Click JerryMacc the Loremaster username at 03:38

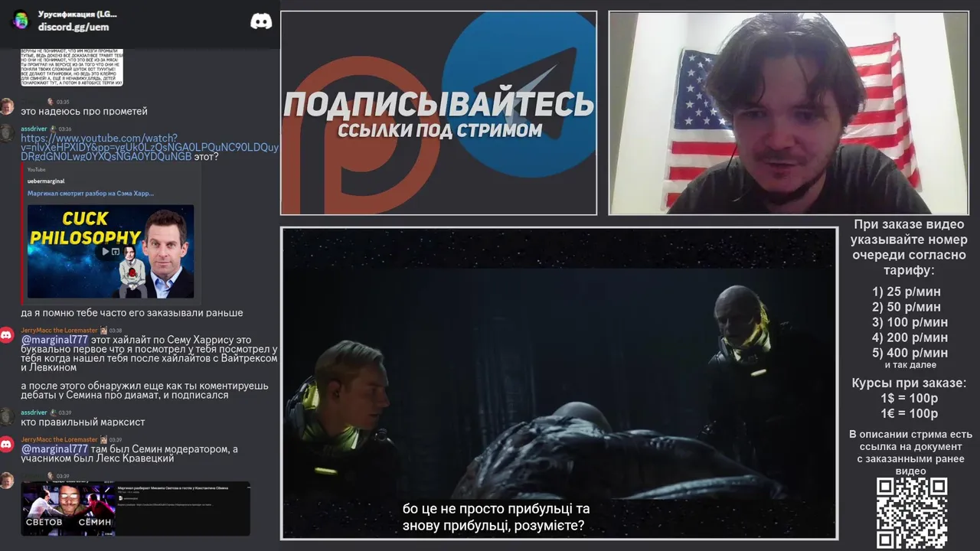59,331
